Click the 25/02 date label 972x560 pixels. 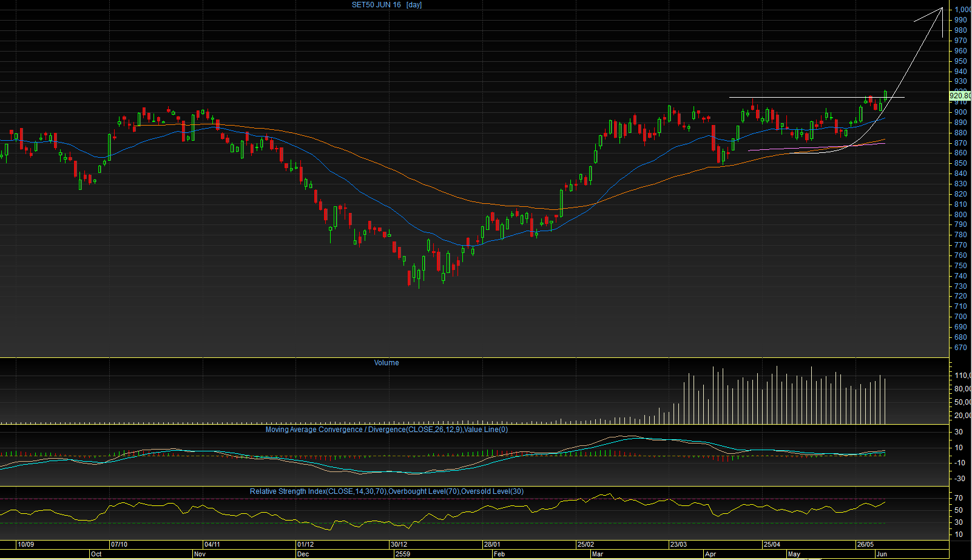pyautogui.click(x=586, y=544)
